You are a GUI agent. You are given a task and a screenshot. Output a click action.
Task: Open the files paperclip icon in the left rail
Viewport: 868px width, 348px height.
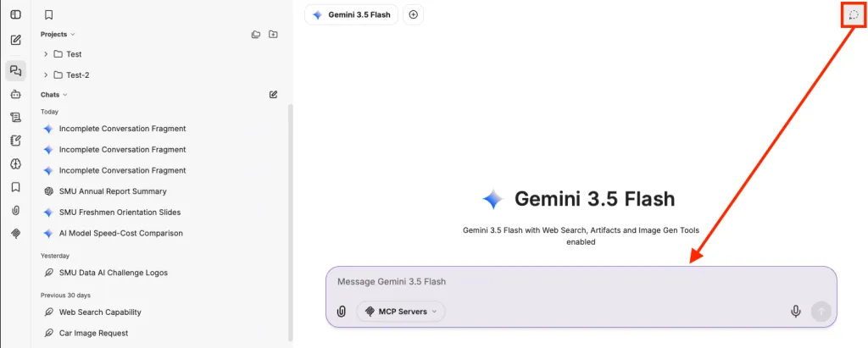click(15, 210)
